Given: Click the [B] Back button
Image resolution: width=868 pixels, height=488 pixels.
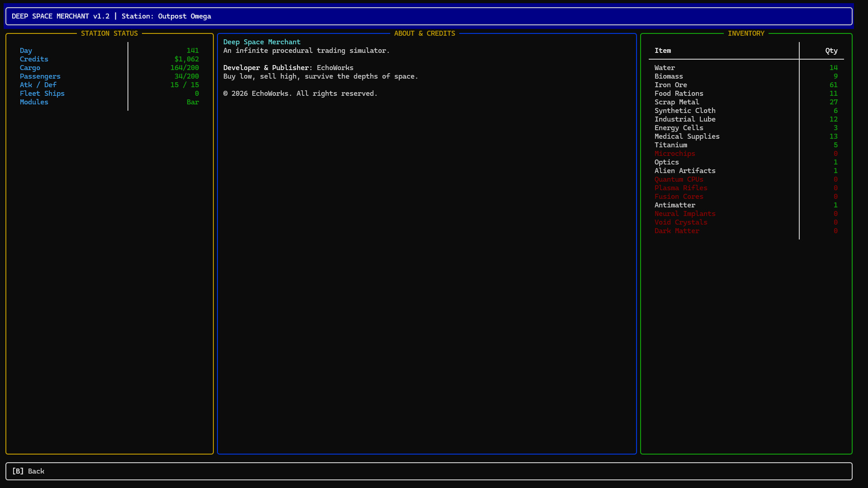Looking at the screenshot, I should pyautogui.click(x=28, y=471).
